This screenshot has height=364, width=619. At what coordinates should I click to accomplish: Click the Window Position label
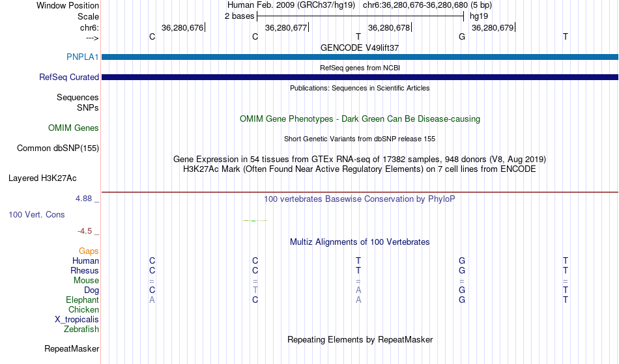click(68, 5)
